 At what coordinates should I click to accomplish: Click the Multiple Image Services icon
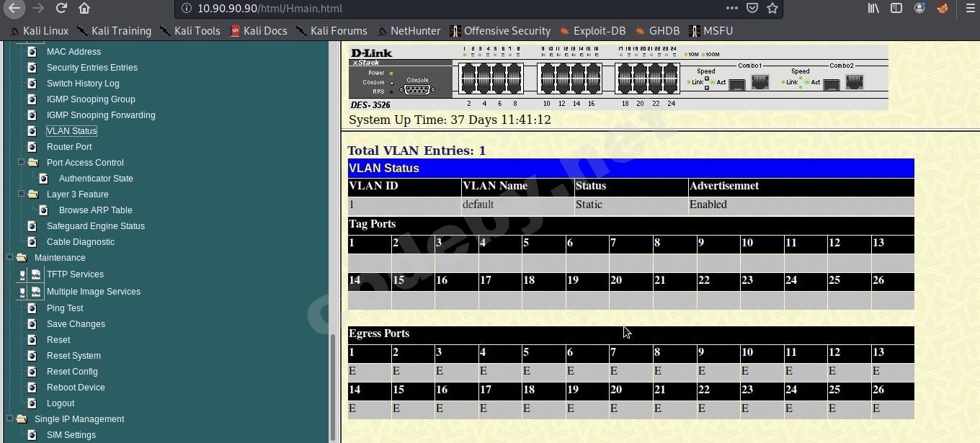(35, 292)
